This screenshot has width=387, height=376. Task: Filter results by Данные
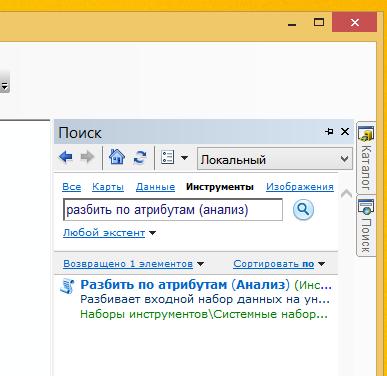coord(155,187)
